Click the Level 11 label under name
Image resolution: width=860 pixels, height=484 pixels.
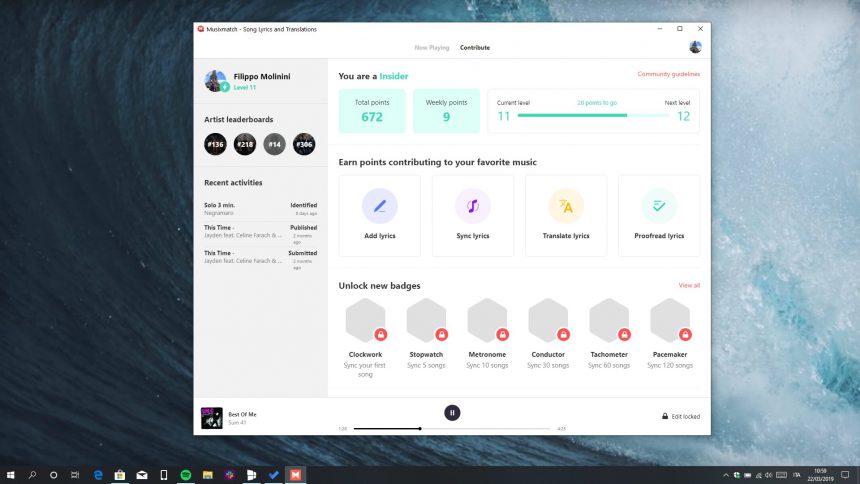pyautogui.click(x=245, y=87)
